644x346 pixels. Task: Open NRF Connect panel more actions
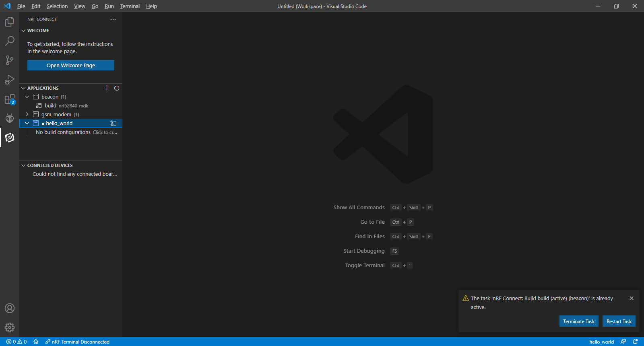[113, 19]
